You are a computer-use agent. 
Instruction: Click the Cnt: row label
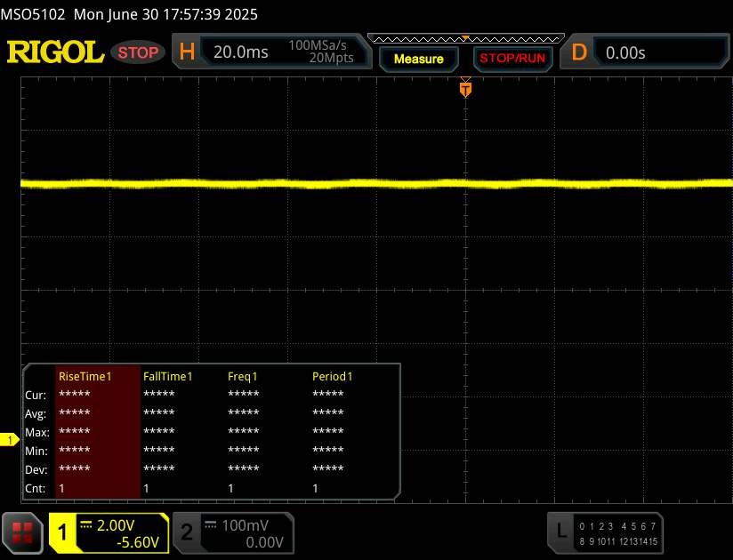click(x=35, y=489)
